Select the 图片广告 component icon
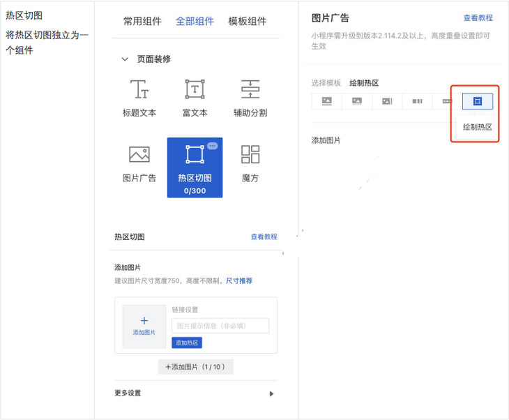This screenshot has height=420, width=509. click(139, 155)
